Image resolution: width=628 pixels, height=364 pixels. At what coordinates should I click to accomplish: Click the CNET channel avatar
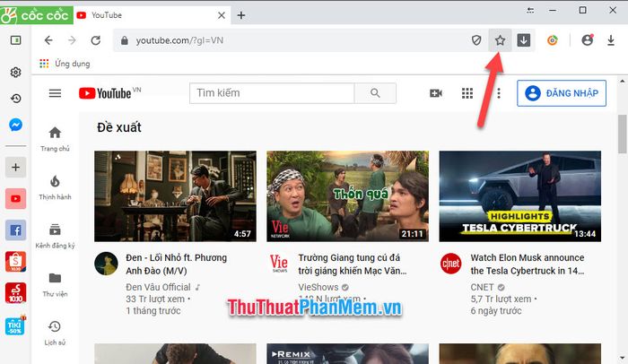click(x=451, y=264)
